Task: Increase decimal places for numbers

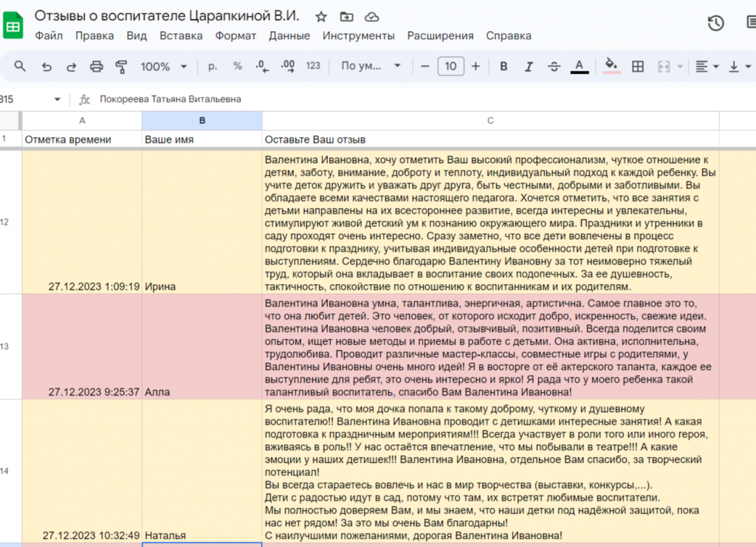Action: tap(288, 66)
